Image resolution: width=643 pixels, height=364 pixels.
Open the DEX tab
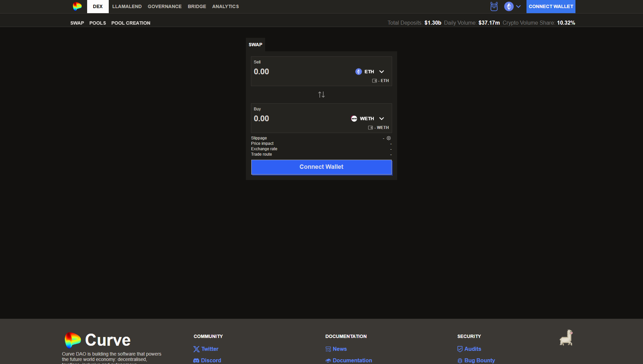tap(98, 6)
